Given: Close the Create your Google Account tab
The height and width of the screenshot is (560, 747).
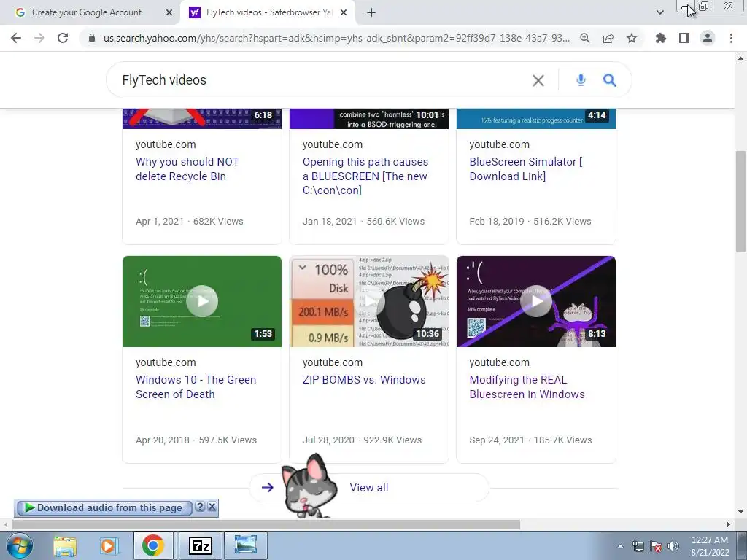Looking at the screenshot, I should point(169,12).
